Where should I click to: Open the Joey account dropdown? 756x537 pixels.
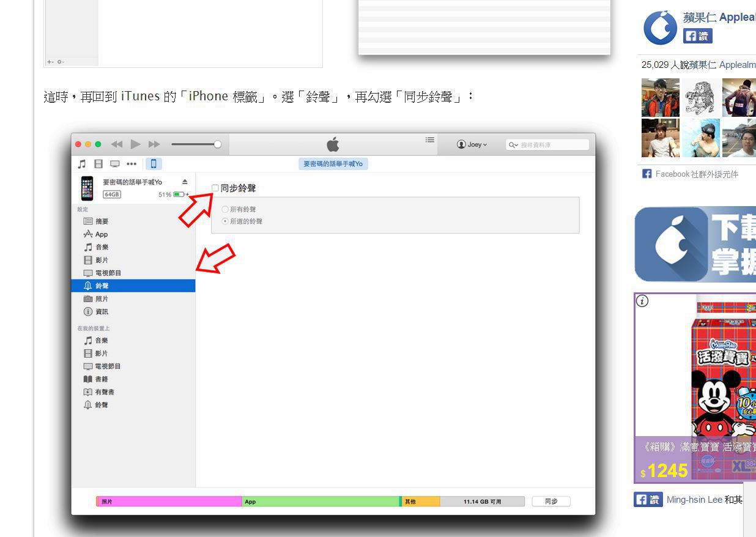pos(472,144)
